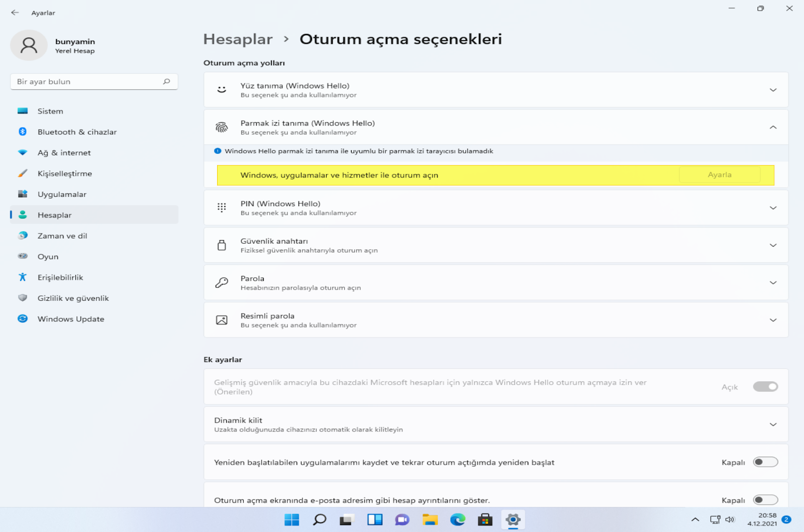The width and height of the screenshot is (804, 532).
Task: Click the face recognition smiley icon
Action: [222, 90]
